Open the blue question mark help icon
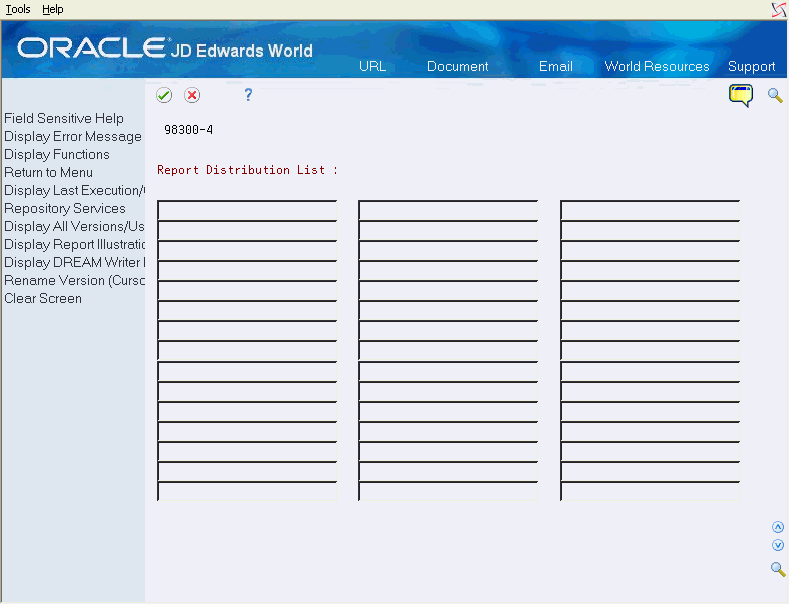The image size is (789, 604). coord(248,95)
